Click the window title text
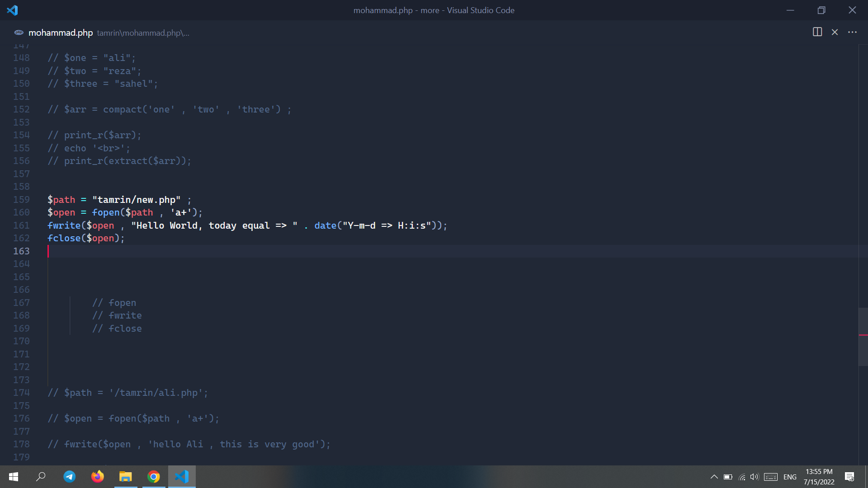 (434, 10)
